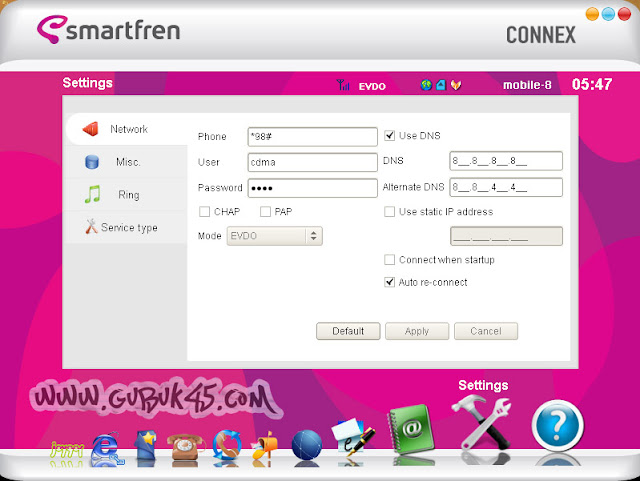640x481 pixels.
Task: Open the Misc. settings tab
Action: click(127, 162)
